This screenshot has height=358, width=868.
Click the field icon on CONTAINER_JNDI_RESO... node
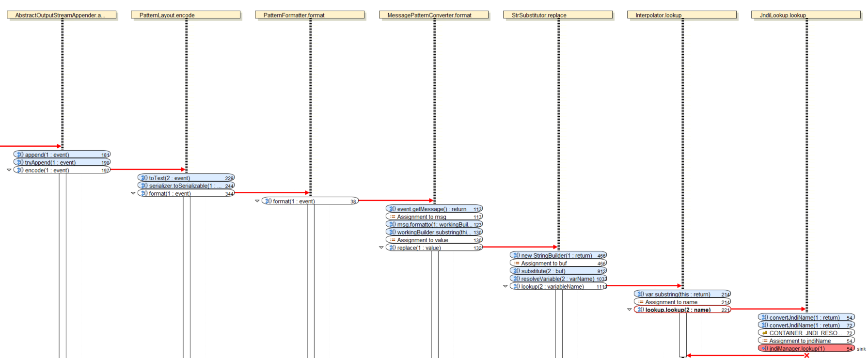765,333
